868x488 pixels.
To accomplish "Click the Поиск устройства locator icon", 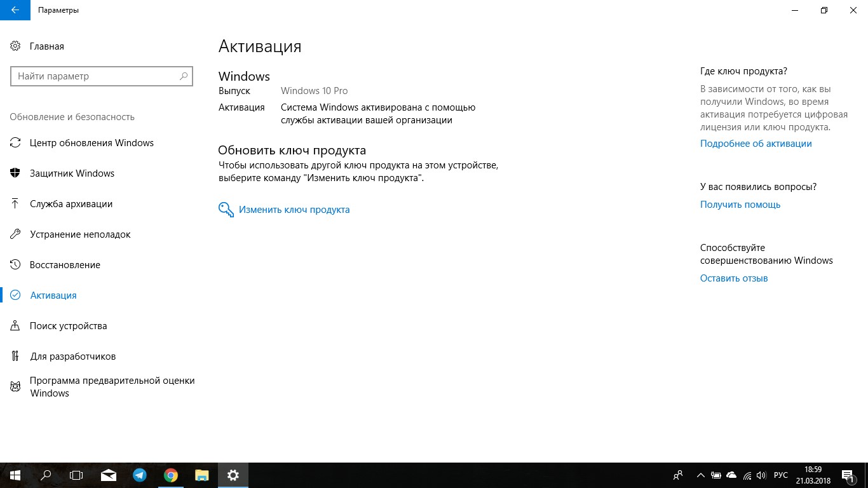I will pyautogui.click(x=15, y=326).
